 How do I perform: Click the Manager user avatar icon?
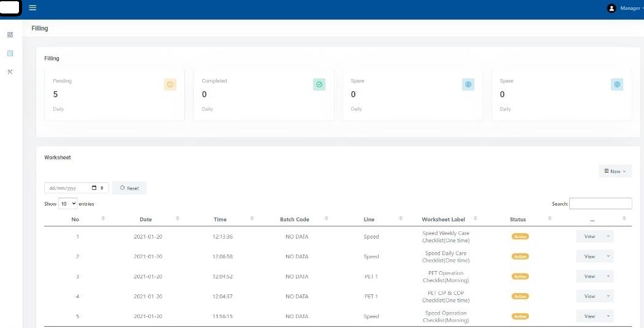(x=611, y=9)
